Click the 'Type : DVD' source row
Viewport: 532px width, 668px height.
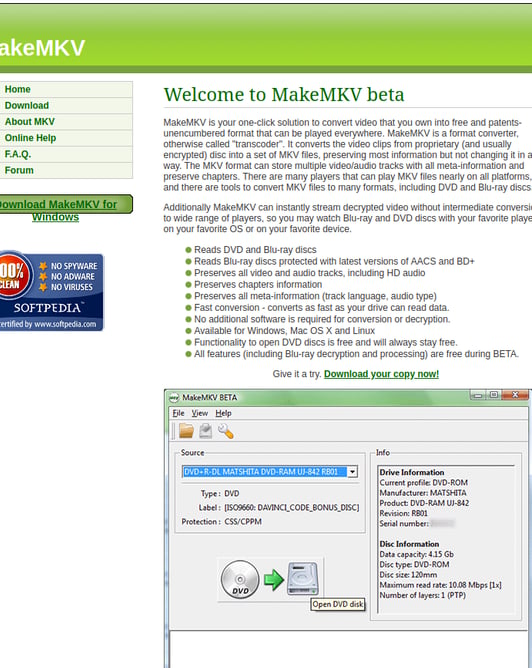coord(220,494)
